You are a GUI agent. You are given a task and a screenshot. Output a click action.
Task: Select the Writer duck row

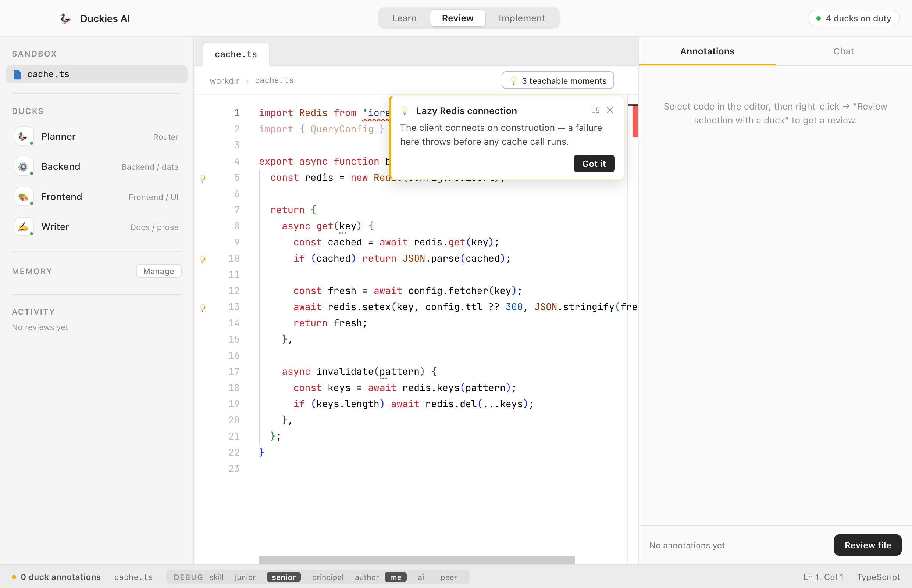tap(97, 227)
